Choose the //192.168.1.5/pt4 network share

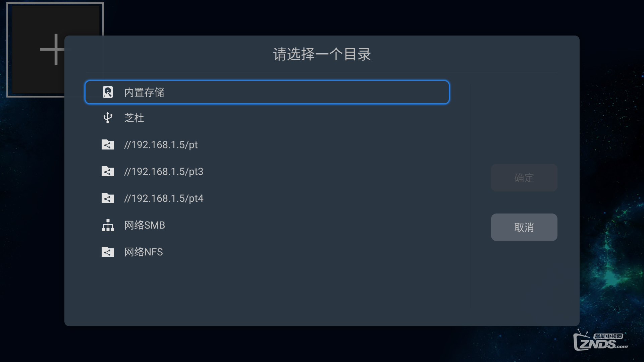tap(267, 198)
